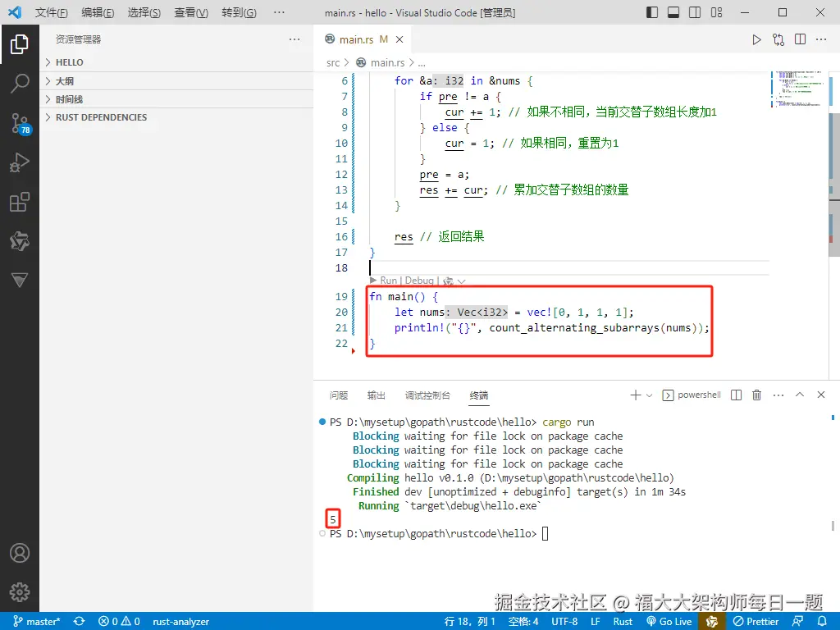Viewport: 840px width, 630px height.
Task: Change LF end of line sequence
Action: [x=596, y=622]
